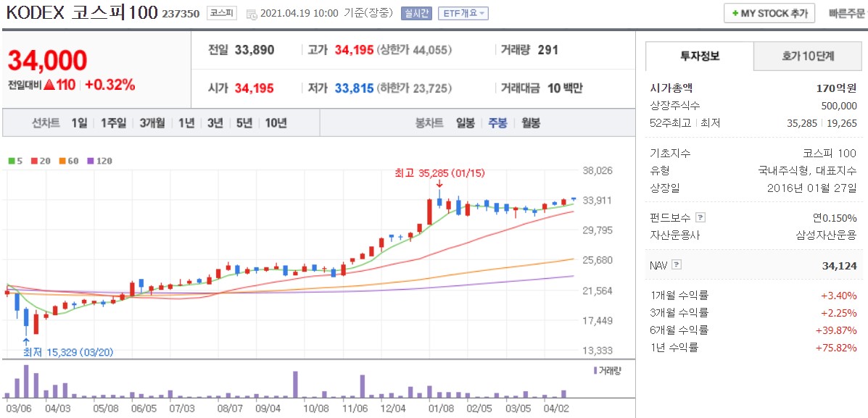Select the 1년 line chart
The height and width of the screenshot is (418, 868).
click(186, 122)
